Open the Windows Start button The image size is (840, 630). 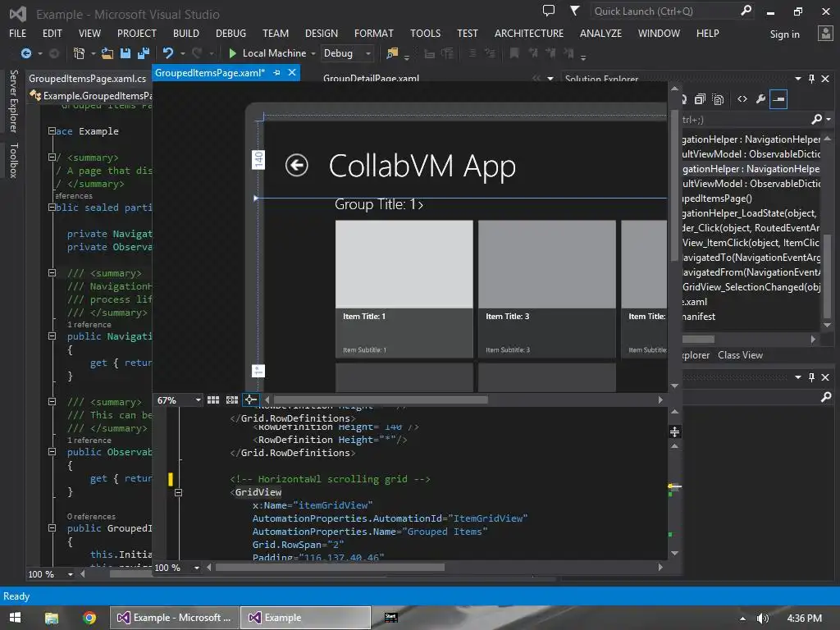point(15,618)
